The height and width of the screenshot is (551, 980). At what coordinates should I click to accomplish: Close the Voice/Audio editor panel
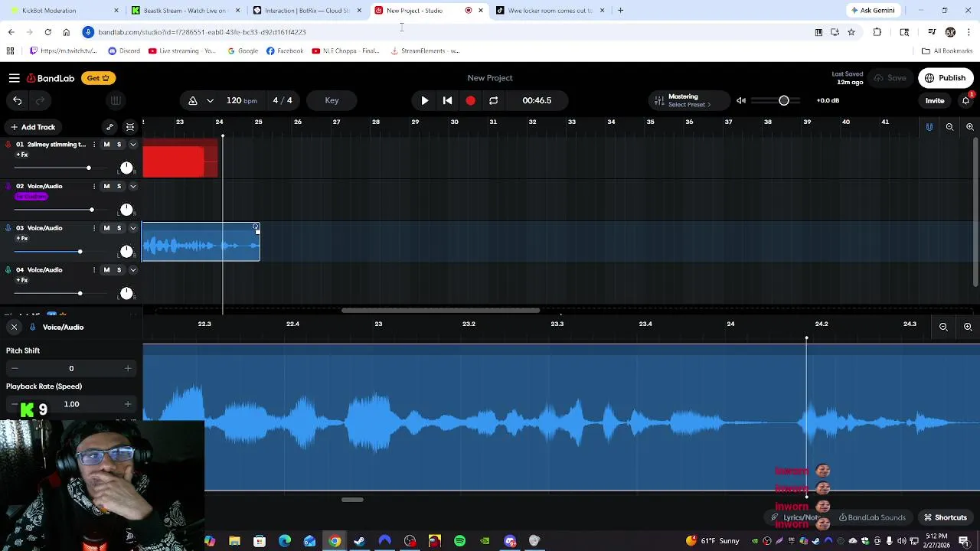14,327
